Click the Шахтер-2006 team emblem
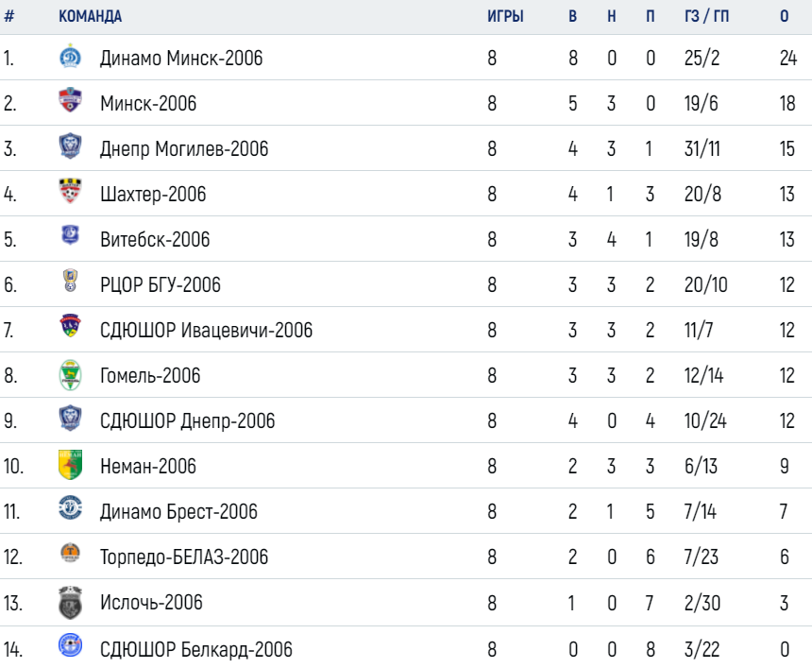The height and width of the screenshot is (668, 812). click(70, 191)
